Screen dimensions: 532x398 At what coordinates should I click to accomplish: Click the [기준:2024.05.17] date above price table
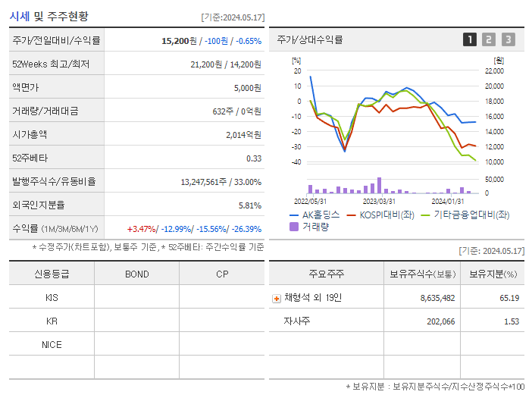tap(233, 17)
